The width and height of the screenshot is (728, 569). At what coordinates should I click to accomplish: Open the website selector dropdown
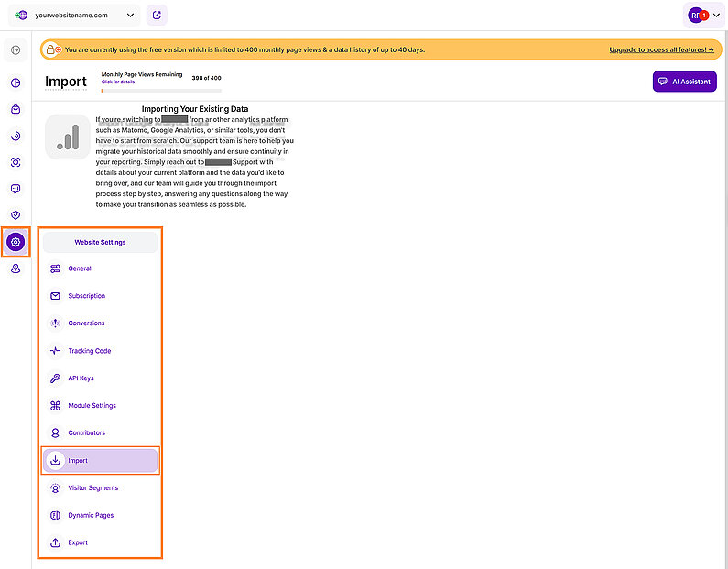coord(74,16)
